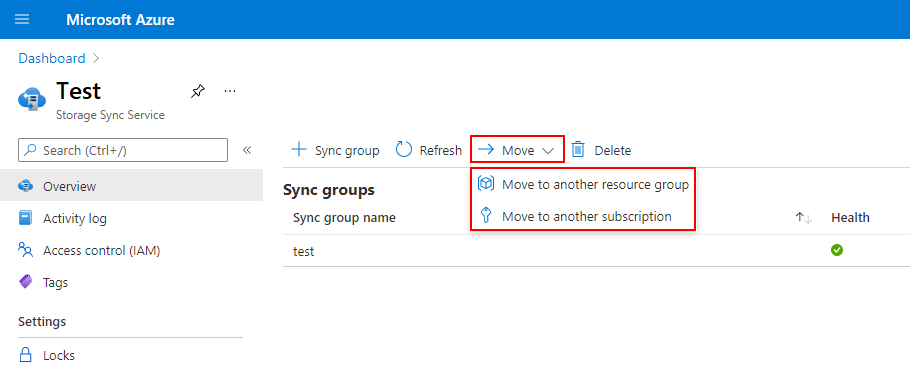
Task: Sort by the Health column header
Action: tap(850, 217)
